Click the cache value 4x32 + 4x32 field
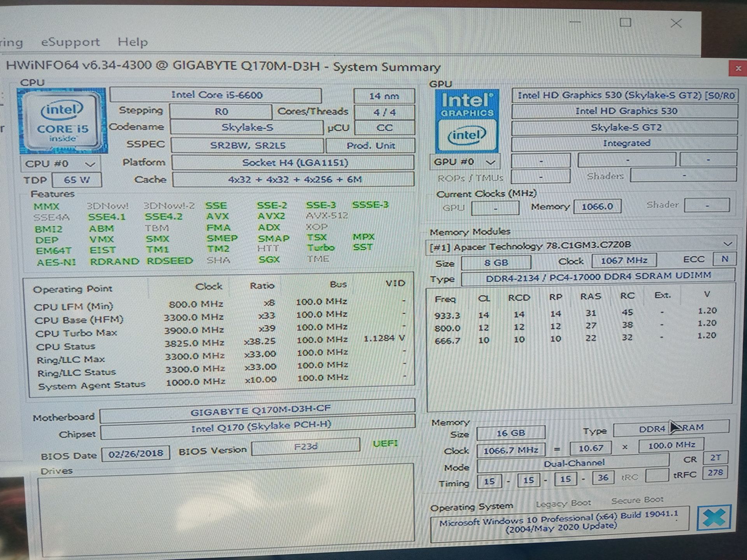The width and height of the screenshot is (747, 560). coord(294,179)
